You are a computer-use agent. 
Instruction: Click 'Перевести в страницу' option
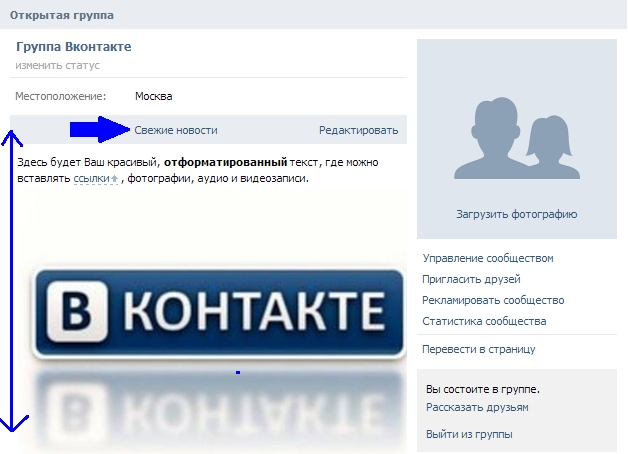479,349
